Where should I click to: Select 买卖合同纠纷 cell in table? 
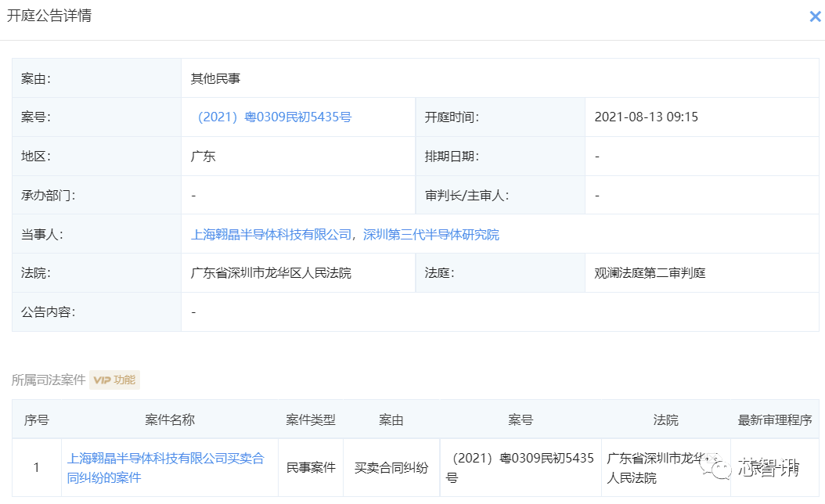click(391, 468)
